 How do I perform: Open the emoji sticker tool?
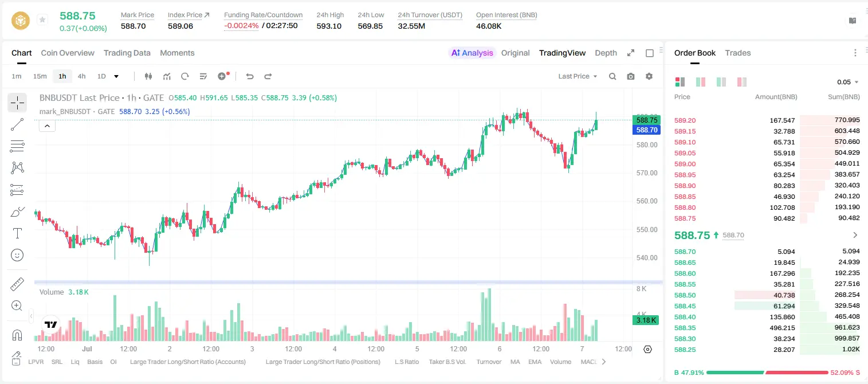[x=17, y=255]
